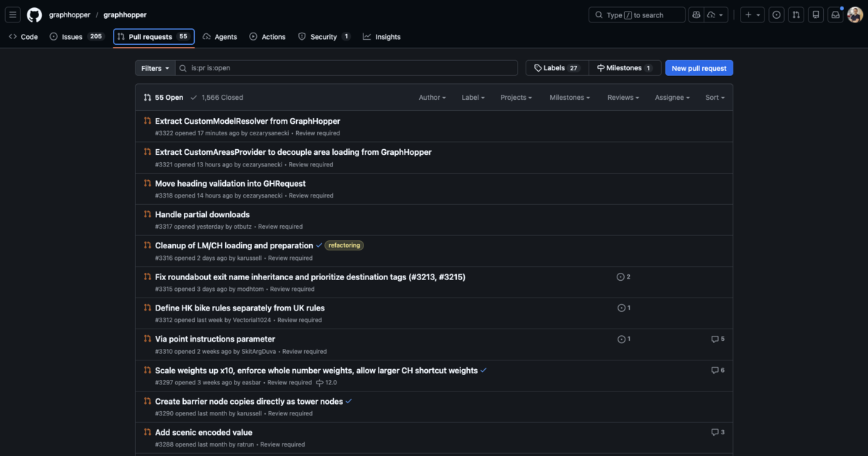868x456 pixels.
Task: Click pull request icon beside #3322 row
Action: point(147,121)
